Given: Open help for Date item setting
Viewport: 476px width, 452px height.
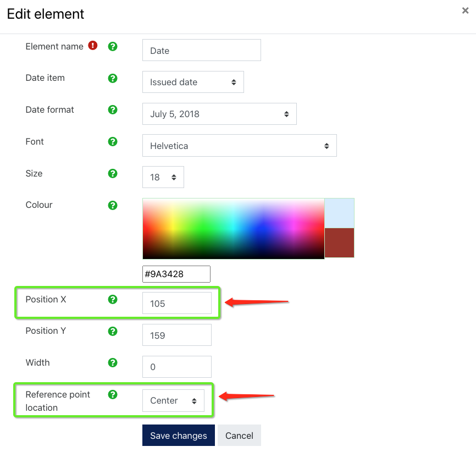Looking at the screenshot, I should pos(113,78).
